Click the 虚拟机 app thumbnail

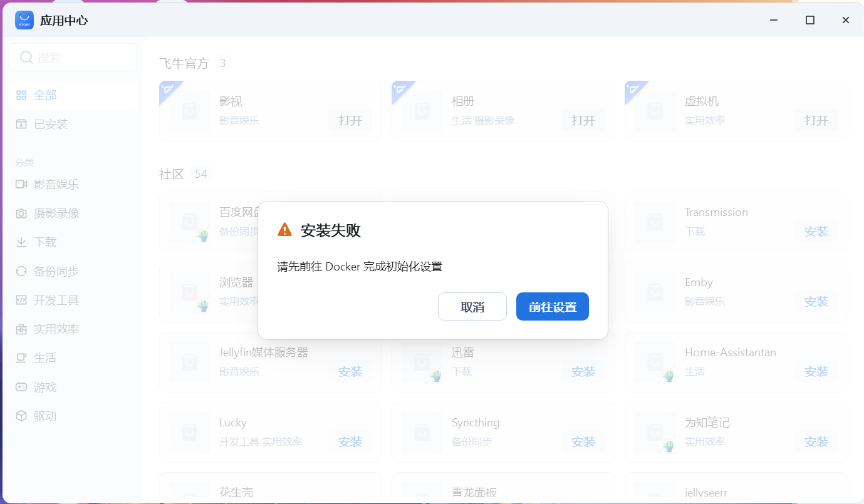(x=655, y=111)
